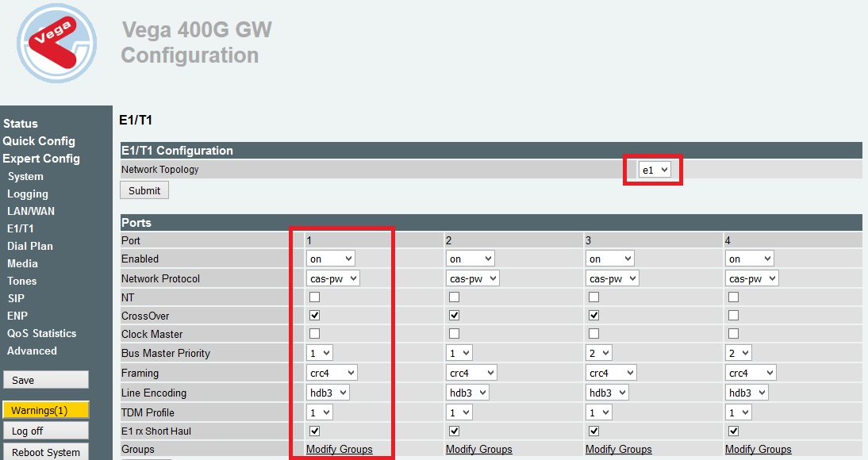Go to the Dial Plan section
The height and width of the screenshot is (460, 868).
pyautogui.click(x=30, y=246)
